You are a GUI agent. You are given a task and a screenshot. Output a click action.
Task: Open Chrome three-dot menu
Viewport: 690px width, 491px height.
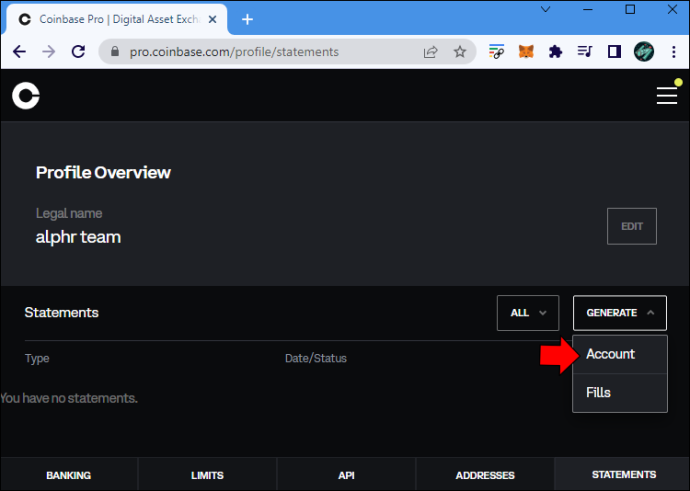tap(674, 52)
